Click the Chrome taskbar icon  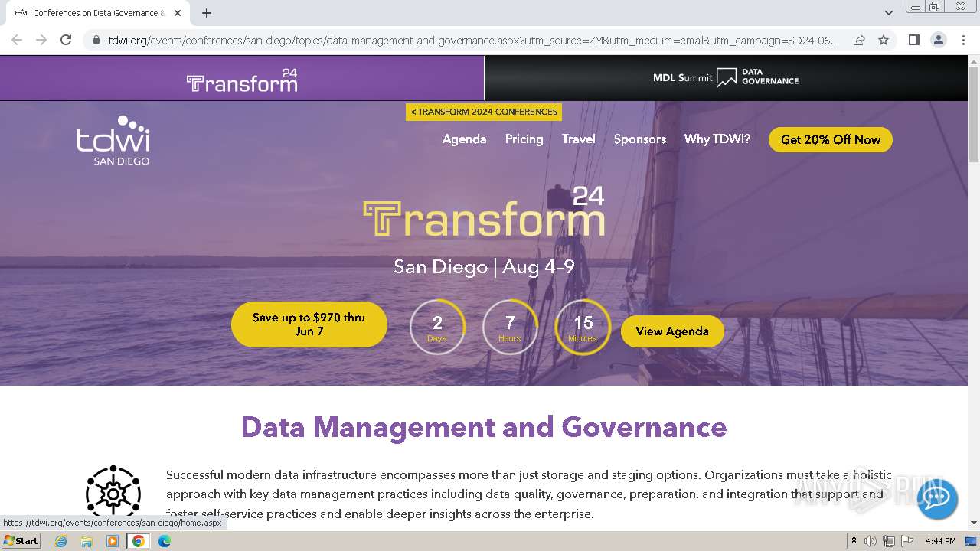point(139,541)
